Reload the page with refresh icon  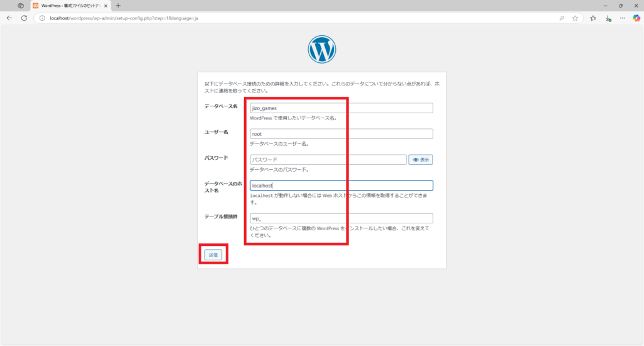(x=25, y=18)
